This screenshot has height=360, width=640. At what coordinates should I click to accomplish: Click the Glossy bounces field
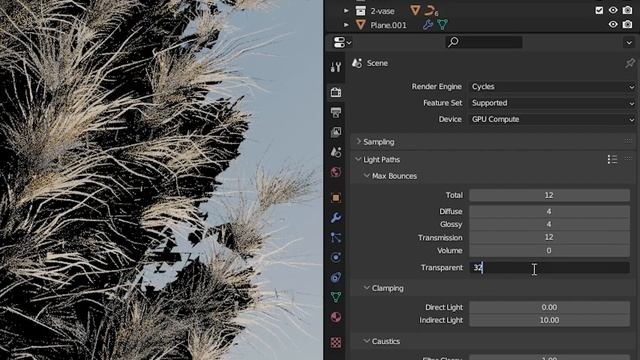[549, 224]
